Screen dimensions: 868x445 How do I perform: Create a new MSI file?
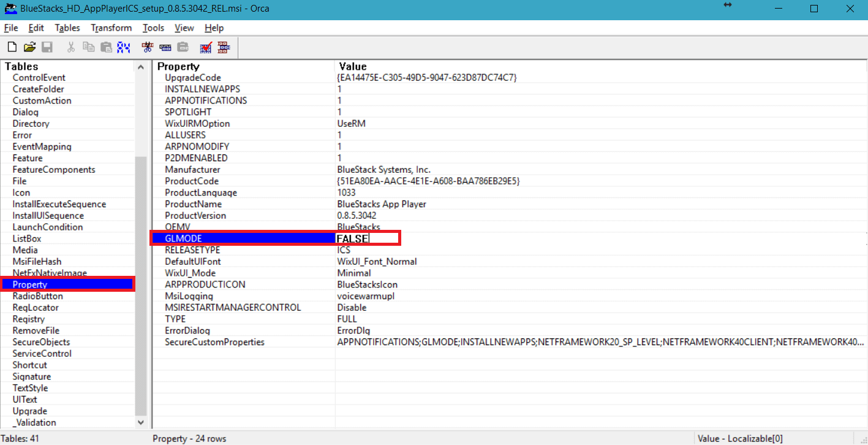tap(11, 47)
